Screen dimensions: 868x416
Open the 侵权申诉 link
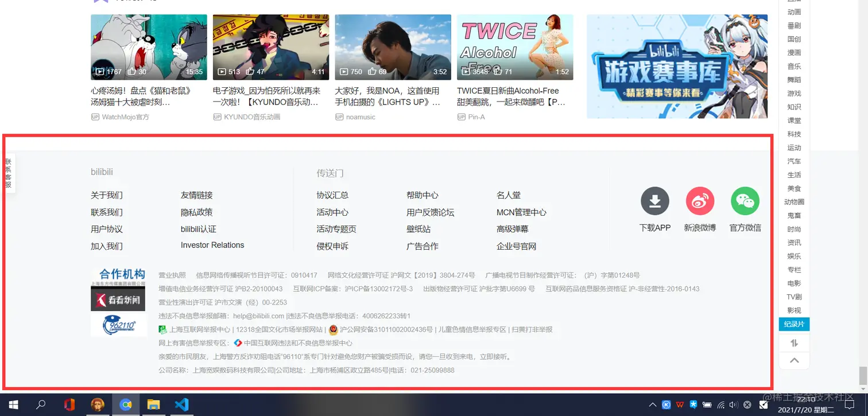(x=332, y=246)
